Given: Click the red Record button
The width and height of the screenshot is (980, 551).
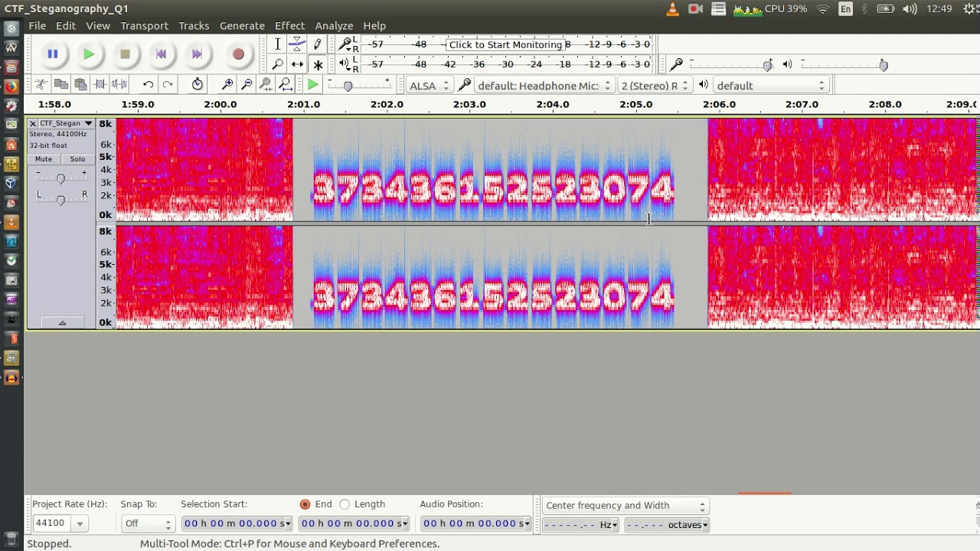Looking at the screenshot, I should click(x=238, y=54).
